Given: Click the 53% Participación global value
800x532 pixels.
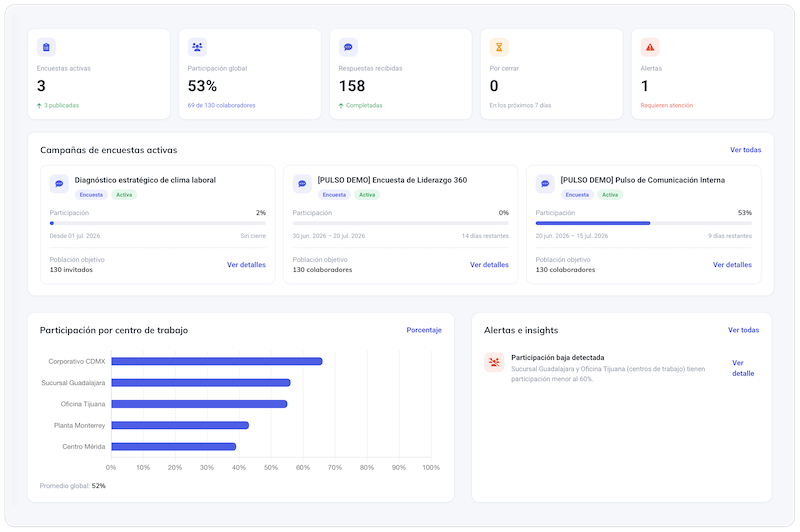Looking at the screenshot, I should [x=203, y=86].
